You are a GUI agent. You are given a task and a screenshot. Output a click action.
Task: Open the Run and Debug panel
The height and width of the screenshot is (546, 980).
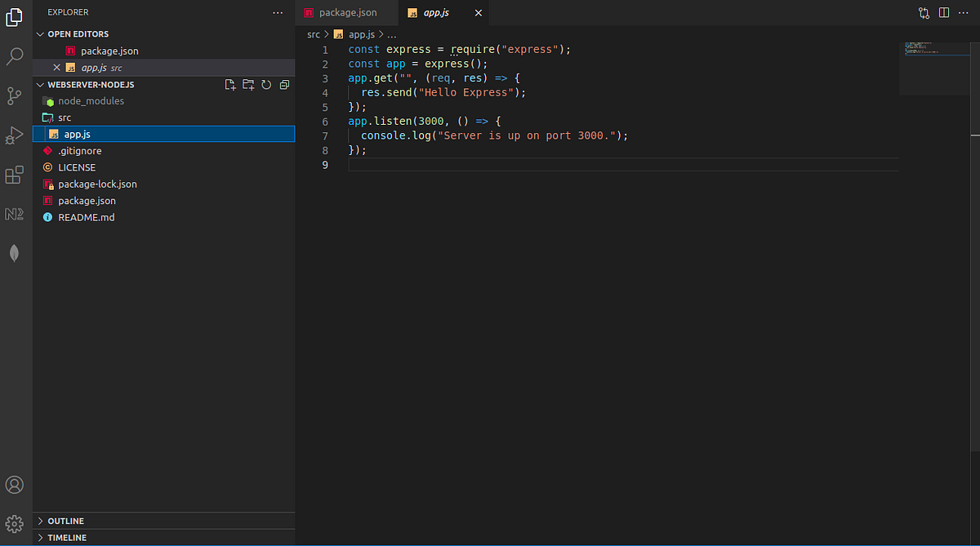click(14, 135)
